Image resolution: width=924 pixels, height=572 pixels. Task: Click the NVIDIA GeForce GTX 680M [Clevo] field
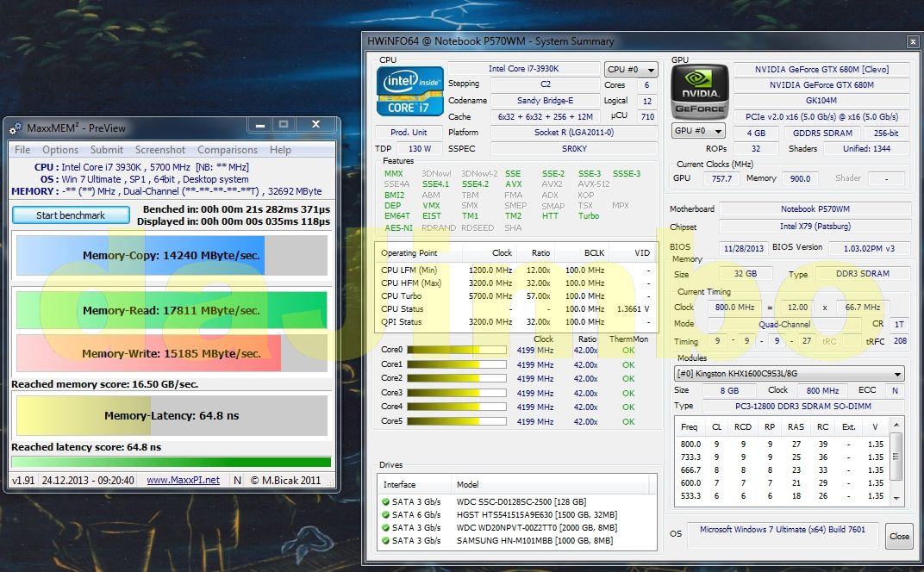[821, 70]
